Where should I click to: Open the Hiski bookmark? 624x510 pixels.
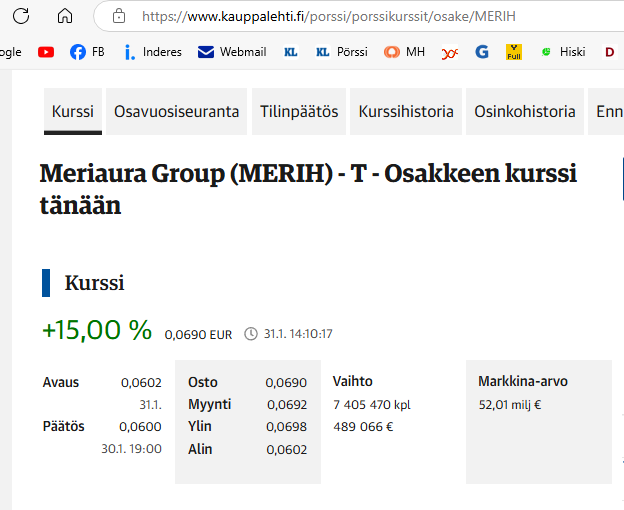[x=562, y=52]
